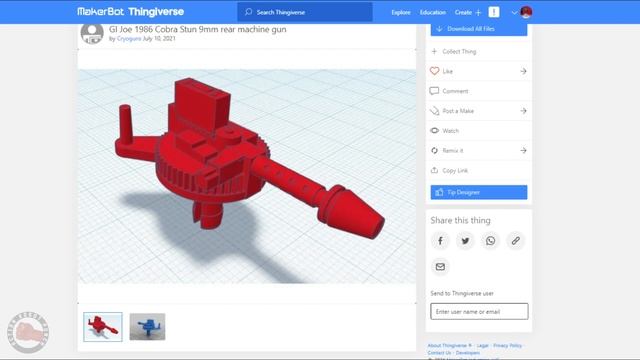This screenshot has width=640, height=360.
Task: Open the notification alert icon in header
Action: click(x=494, y=12)
